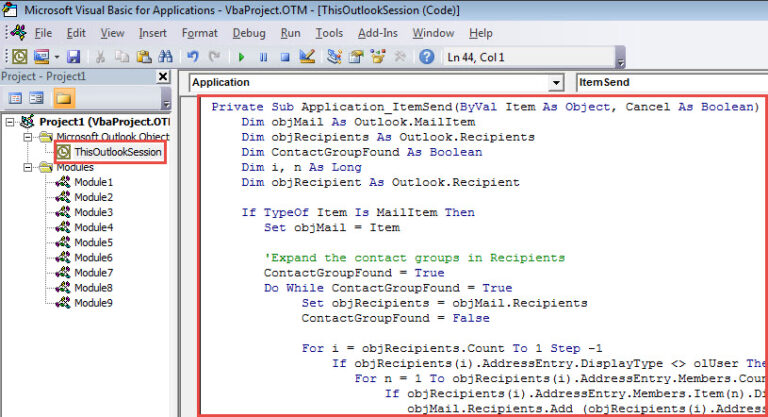Click the Dim objMail As Outlook.MailItem line
Screen dimensions: 768x417
point(358,123)
